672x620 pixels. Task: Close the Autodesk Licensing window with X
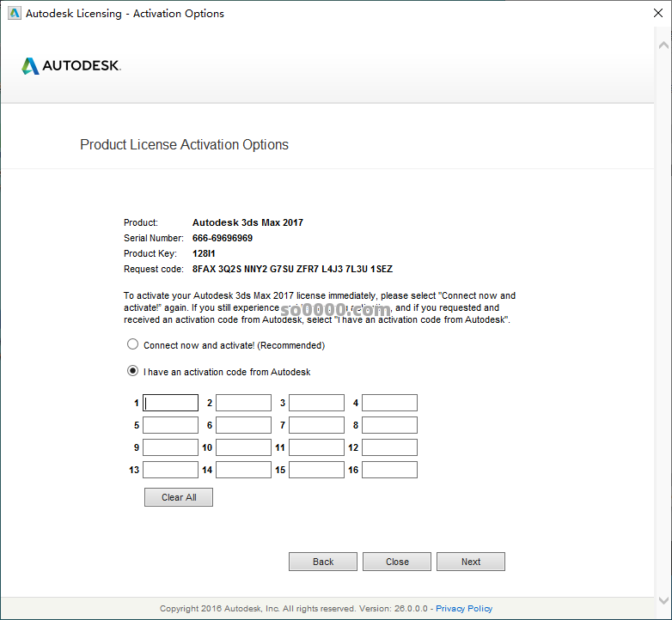coord(651,14)
